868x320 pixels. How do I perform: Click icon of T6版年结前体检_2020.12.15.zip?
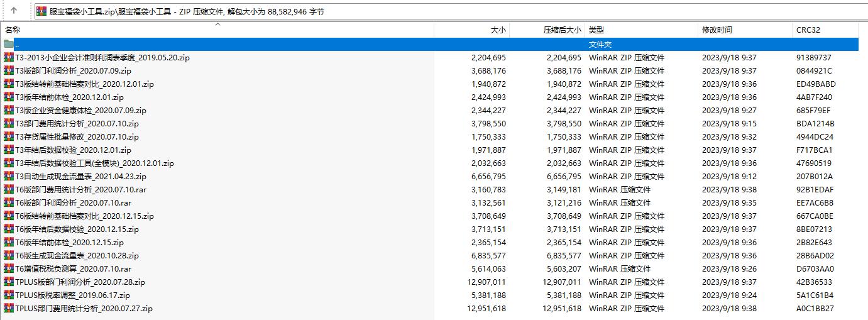(8, 242)
